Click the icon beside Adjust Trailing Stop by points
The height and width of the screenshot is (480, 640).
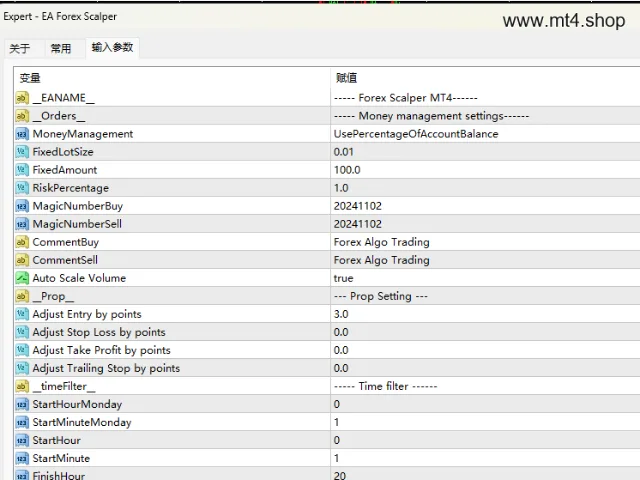click(22, 368)
